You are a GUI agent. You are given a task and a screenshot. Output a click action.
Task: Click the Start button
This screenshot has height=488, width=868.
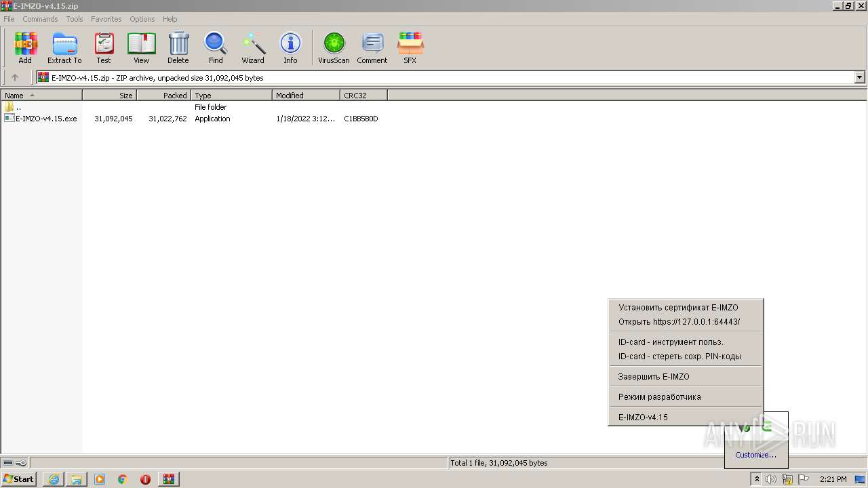19,479
